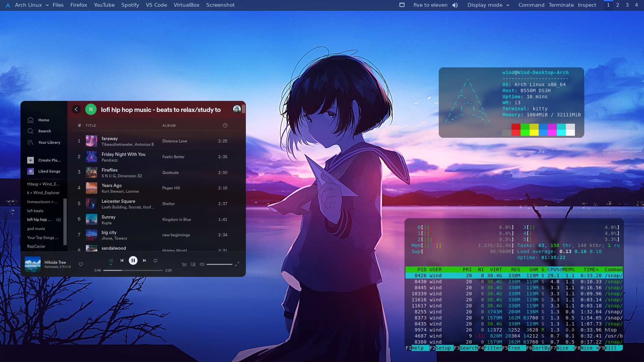Click Spotify's back navigation arrow
644x362 pixels.
coord(76,109)
